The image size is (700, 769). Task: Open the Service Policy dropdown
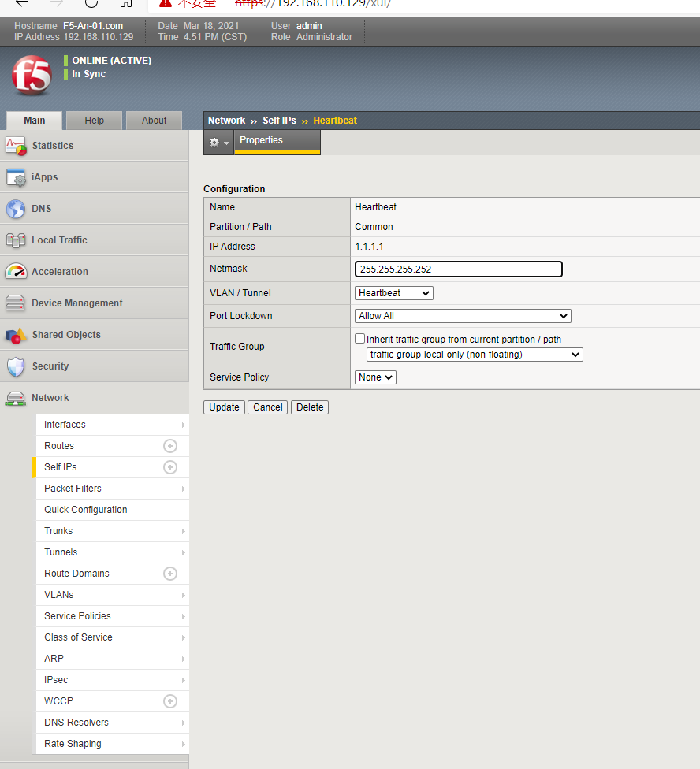[x=375, y=377]
